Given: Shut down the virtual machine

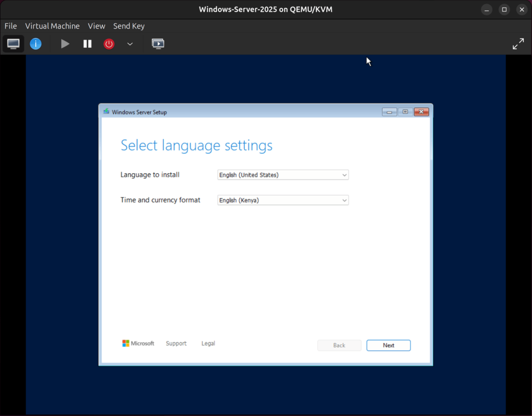Looking at the screenshot, I should (x=109, y=44).
